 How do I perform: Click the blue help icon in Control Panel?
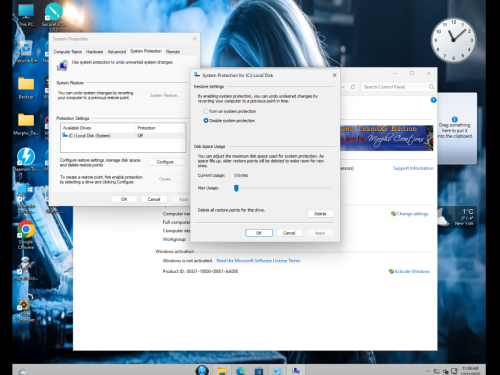[433, 100]
